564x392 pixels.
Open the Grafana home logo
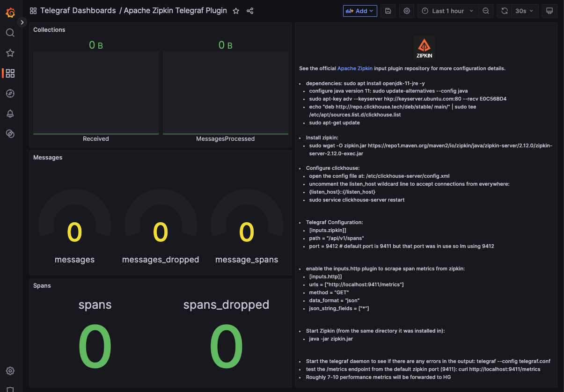[x=10, y=12]
